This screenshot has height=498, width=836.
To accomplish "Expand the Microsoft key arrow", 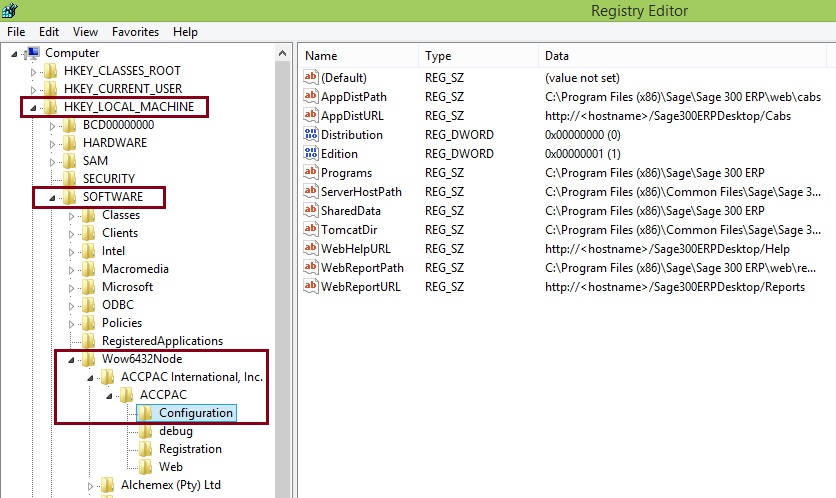I will (71, 288).
